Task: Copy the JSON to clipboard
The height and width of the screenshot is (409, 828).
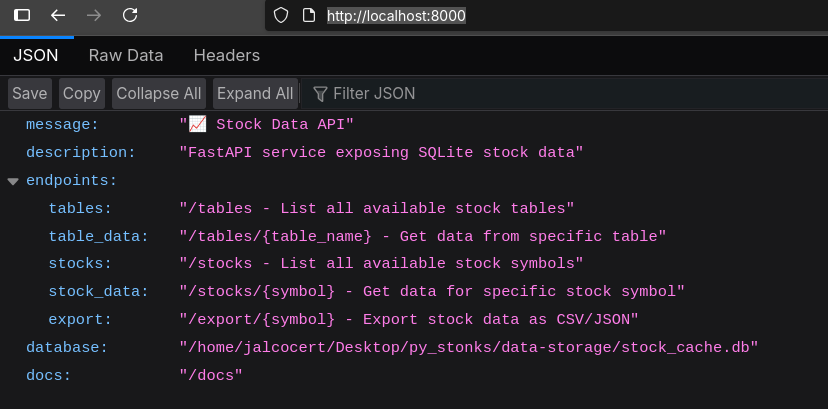Action: tap(81, 93)
